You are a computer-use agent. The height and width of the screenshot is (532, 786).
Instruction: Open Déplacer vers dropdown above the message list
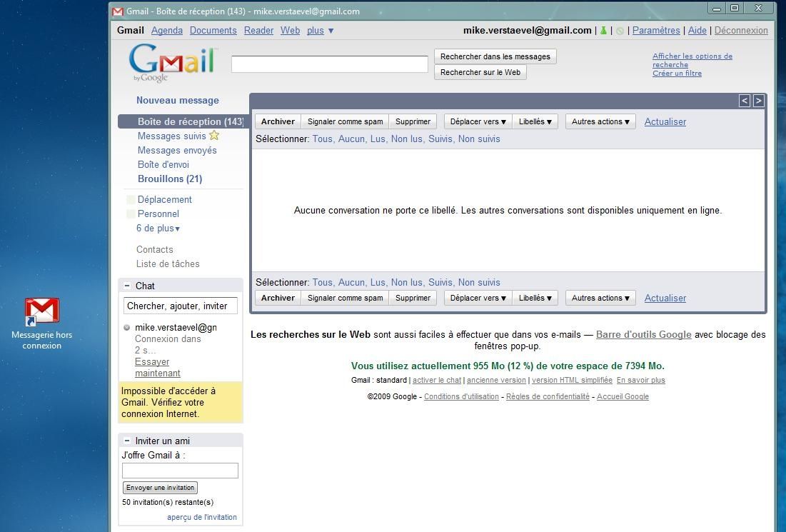click(478, 121)
